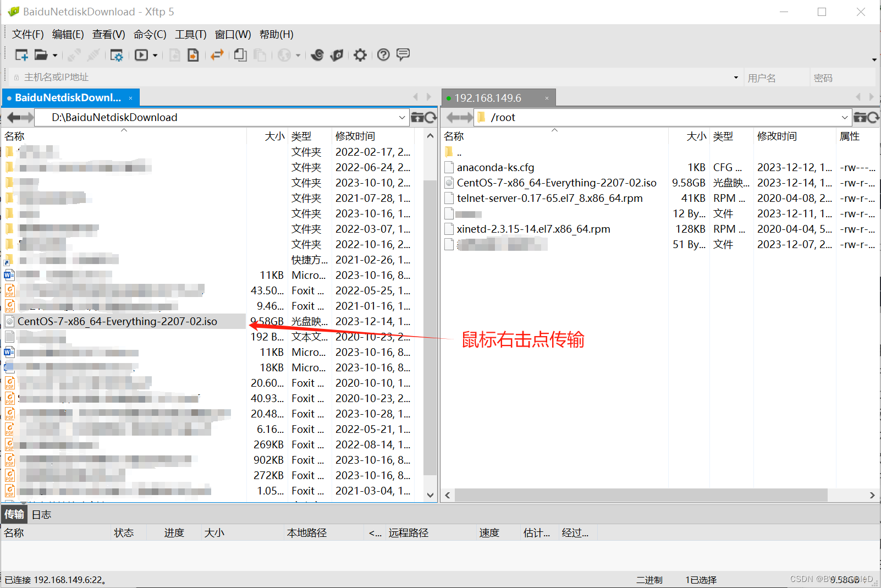Click the 进度 column header in transfer panel
Screen dimensions: 881x588
point(174,532)
